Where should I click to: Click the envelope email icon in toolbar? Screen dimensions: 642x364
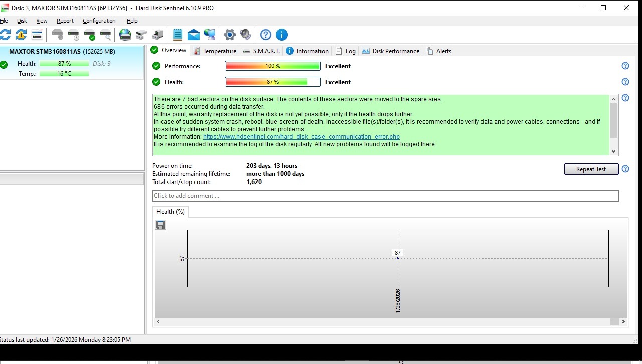[194, 35]
